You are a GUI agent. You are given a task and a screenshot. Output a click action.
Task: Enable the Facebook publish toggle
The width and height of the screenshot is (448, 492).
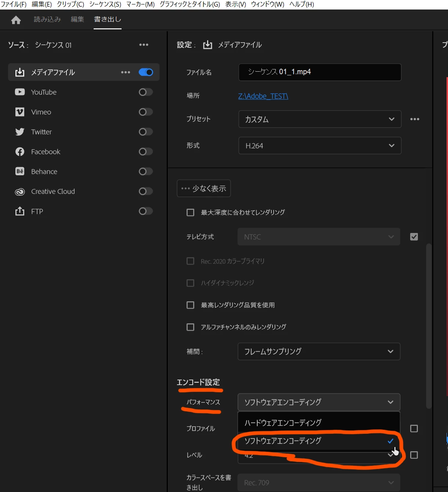point(146,152)
